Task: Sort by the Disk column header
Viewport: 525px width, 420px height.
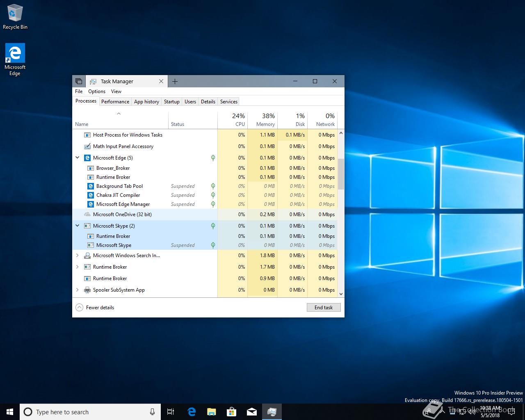Action: [x=292, y=120]
